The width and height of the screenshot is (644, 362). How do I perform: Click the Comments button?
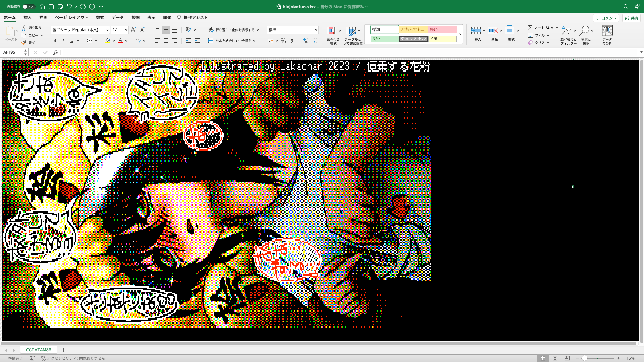click(x=606, y=18)
